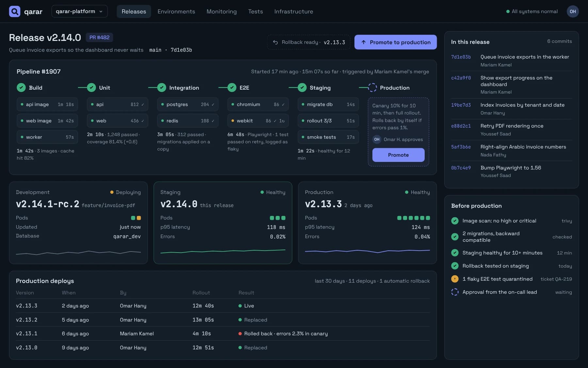Viewport: 588px width, 368px height.
Task: Open commit c42a9f0 link
Action: tap(461, 78)
